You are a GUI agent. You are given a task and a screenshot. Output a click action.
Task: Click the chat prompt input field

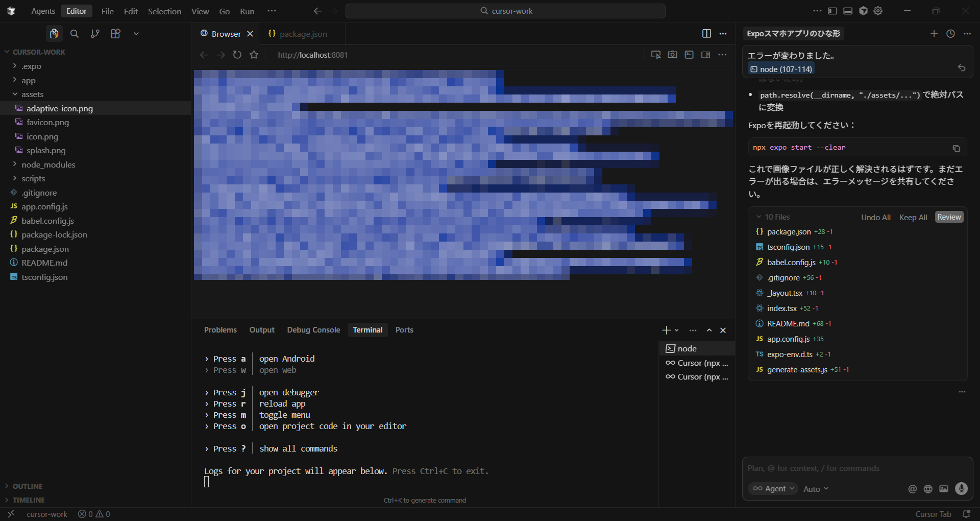click(856, 468)
